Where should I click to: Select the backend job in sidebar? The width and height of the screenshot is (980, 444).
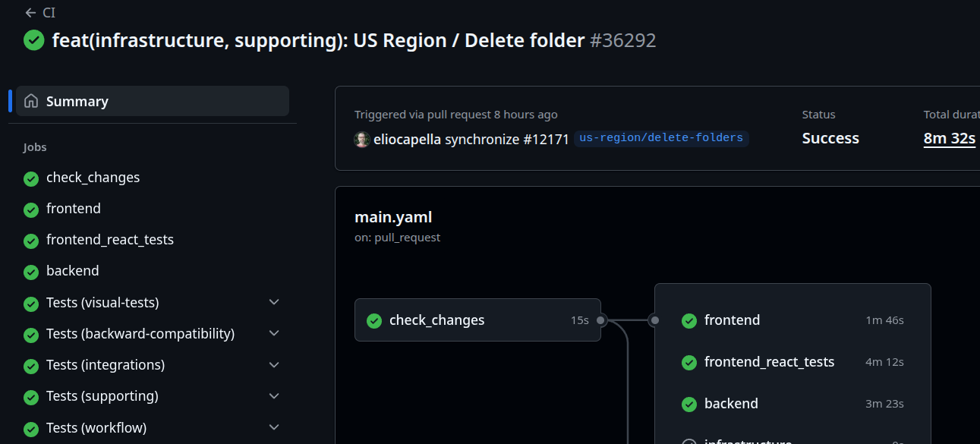coord(73,271)
